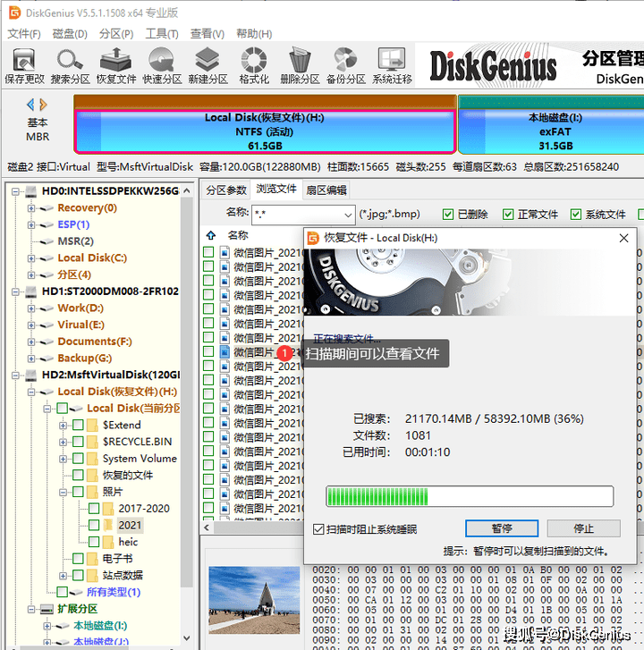The image size is (644, 650).
Task: Click the 保存更改 toolbar icon
Action: (24, 66)
